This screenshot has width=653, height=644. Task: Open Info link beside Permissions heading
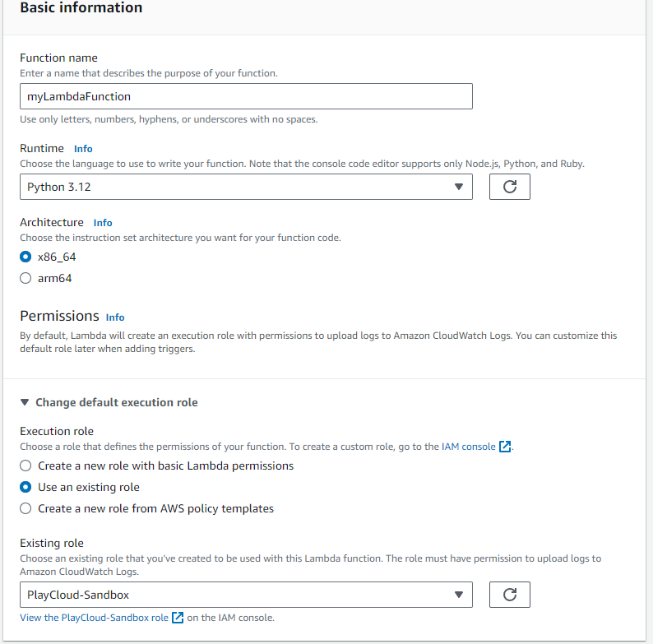pos(115,317)
